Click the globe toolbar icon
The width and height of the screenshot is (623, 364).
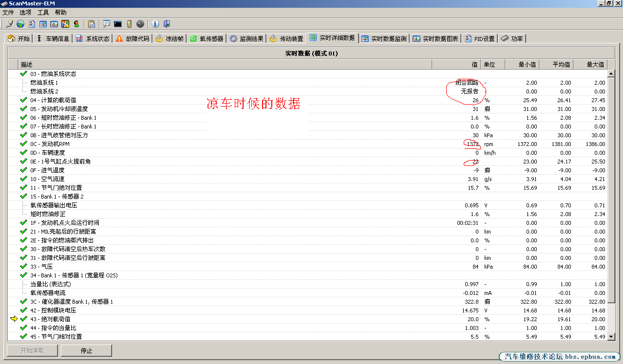(x=20, y=24)
